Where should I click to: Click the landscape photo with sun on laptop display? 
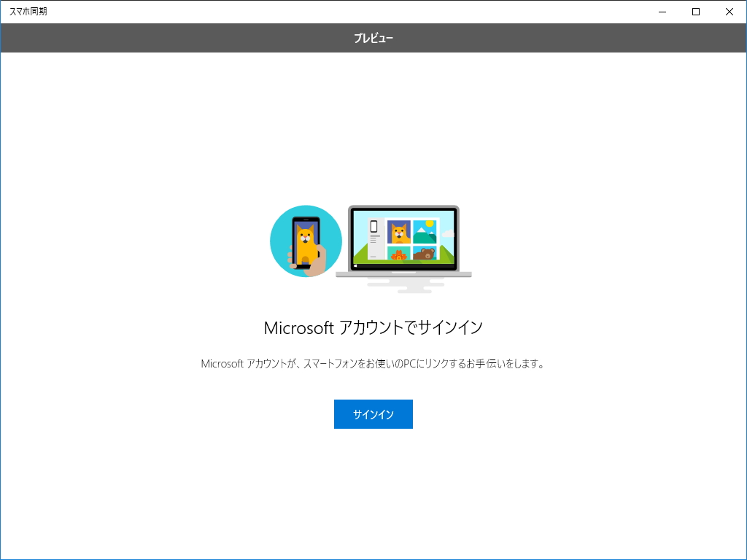click(425, 232)
